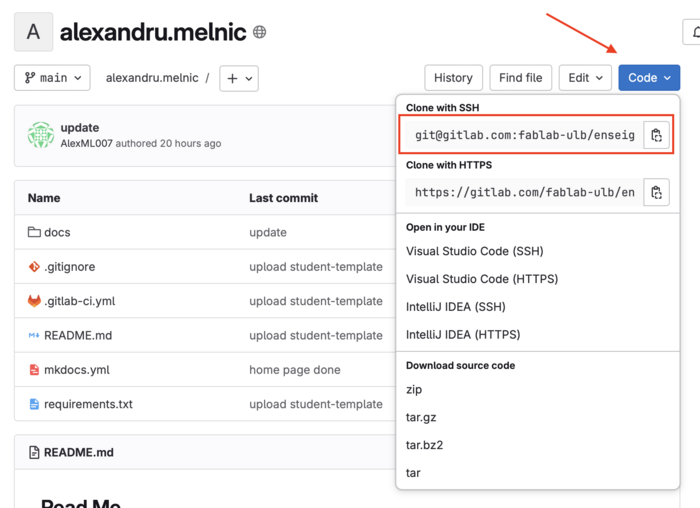The image size is (700, 508).
Task: Open the Edit dropdown
Action: [x=585, y=78]
